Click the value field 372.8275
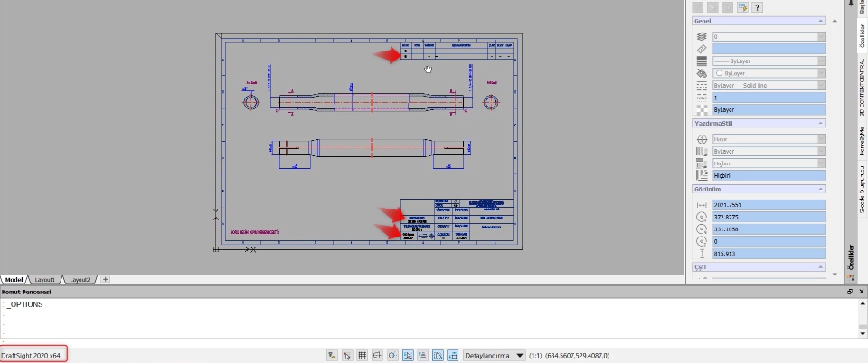Image resolution: width=868 pixels, height=363 pixels. pyautogui.click(x=769, y=217)
